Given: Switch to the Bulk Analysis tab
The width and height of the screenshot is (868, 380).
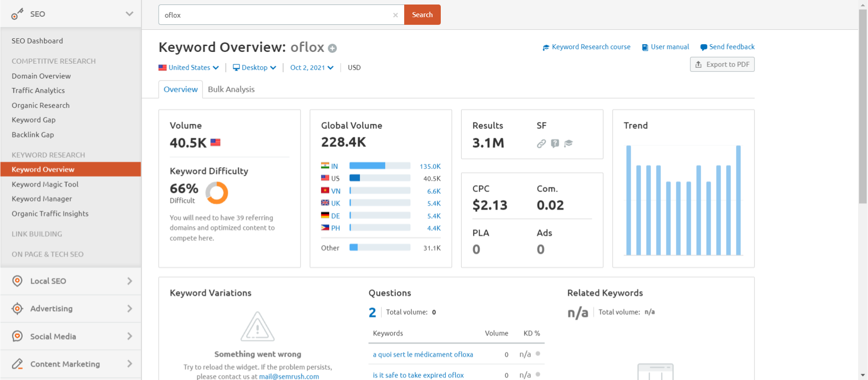Looking at the screenshot, I should point(231,89).
